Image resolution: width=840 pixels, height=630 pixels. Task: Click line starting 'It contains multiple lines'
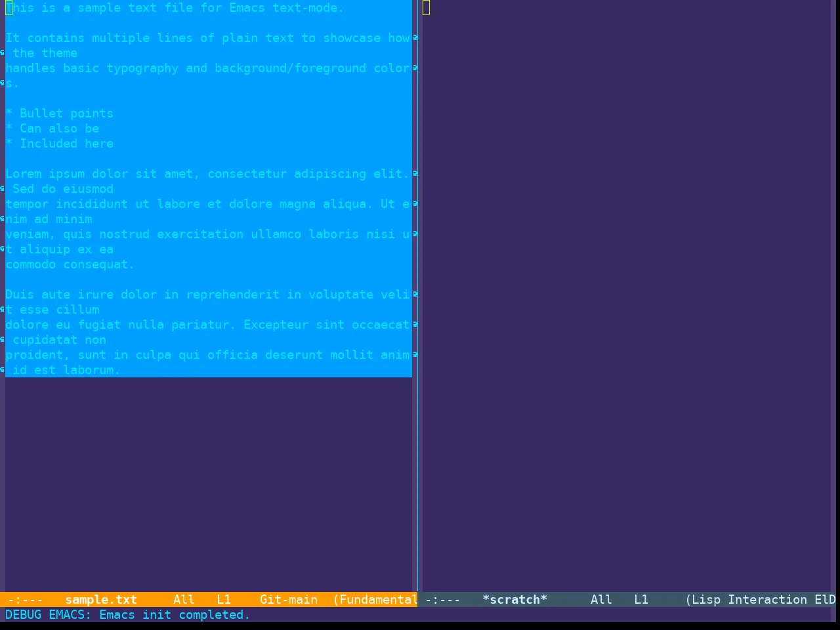pos(208,38)
